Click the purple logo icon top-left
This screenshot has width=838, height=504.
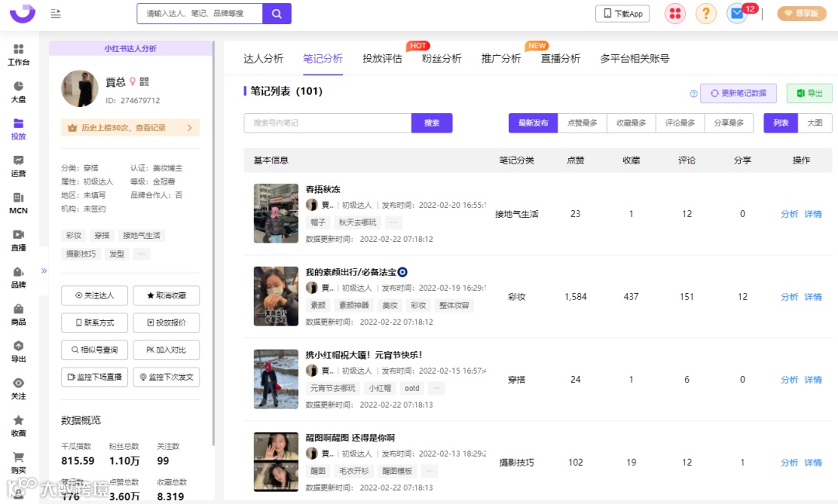point(23,13)
